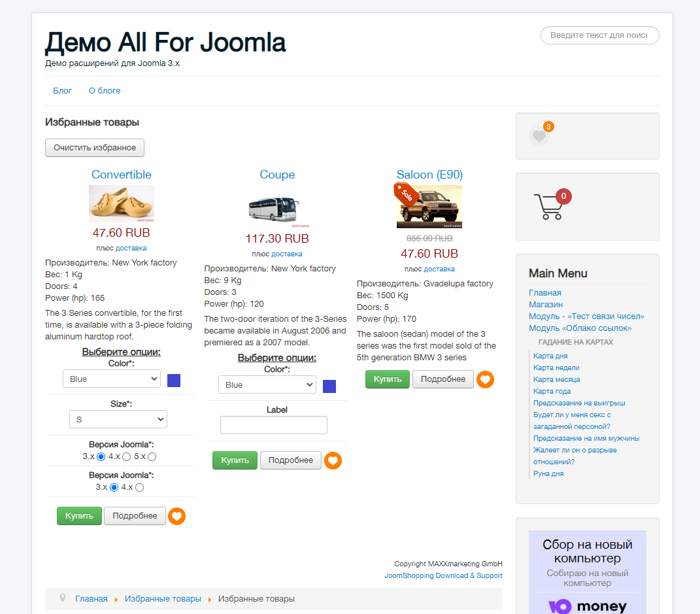
Task: Open Модуль «Облако ссылок» link
Action: [580, 328]
